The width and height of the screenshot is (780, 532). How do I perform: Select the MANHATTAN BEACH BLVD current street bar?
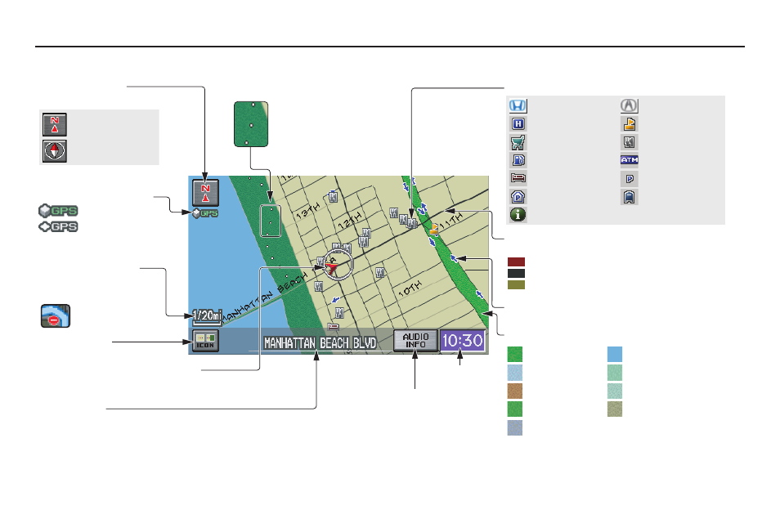coord(320,343)
